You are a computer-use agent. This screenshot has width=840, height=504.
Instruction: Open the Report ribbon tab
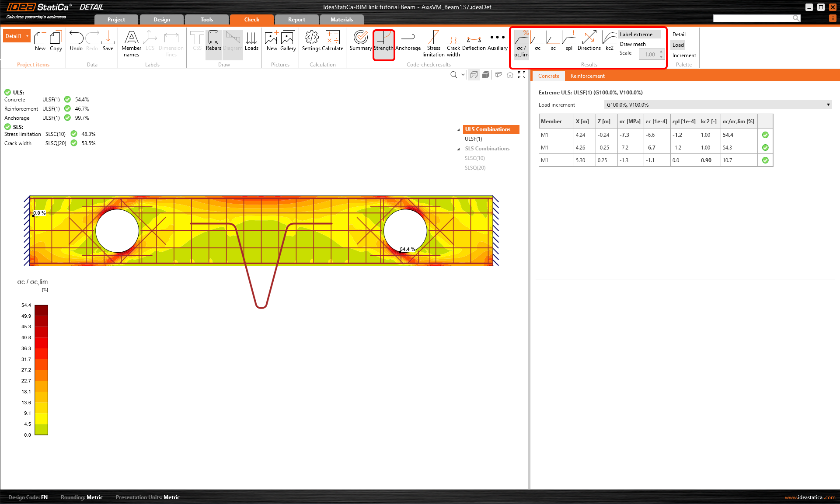coord(296,20)
